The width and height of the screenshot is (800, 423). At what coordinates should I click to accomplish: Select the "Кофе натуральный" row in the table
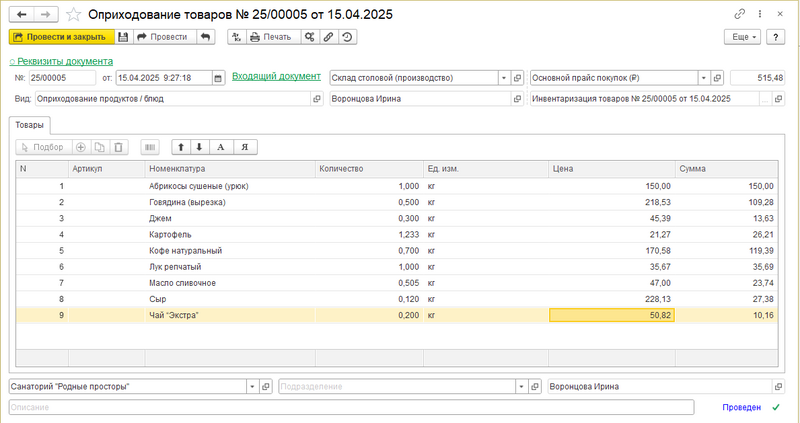(185, 250)
